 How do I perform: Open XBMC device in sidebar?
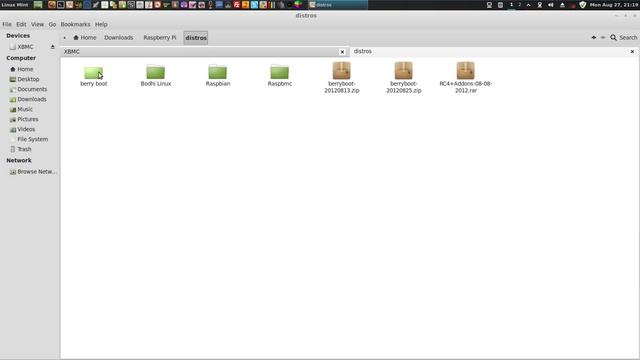[x=25, y=47]
